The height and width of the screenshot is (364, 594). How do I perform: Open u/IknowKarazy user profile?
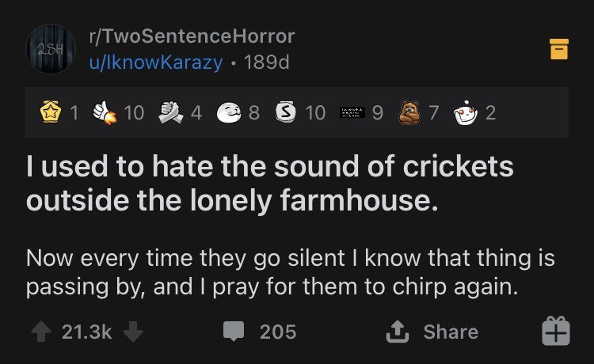(157, 62)
